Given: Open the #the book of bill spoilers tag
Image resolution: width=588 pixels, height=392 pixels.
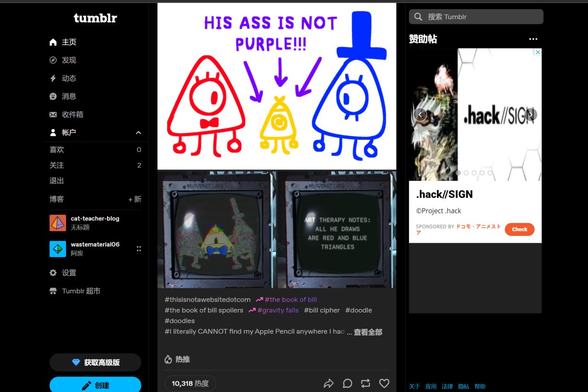Looking at the screenshot, I should [204, 310].
